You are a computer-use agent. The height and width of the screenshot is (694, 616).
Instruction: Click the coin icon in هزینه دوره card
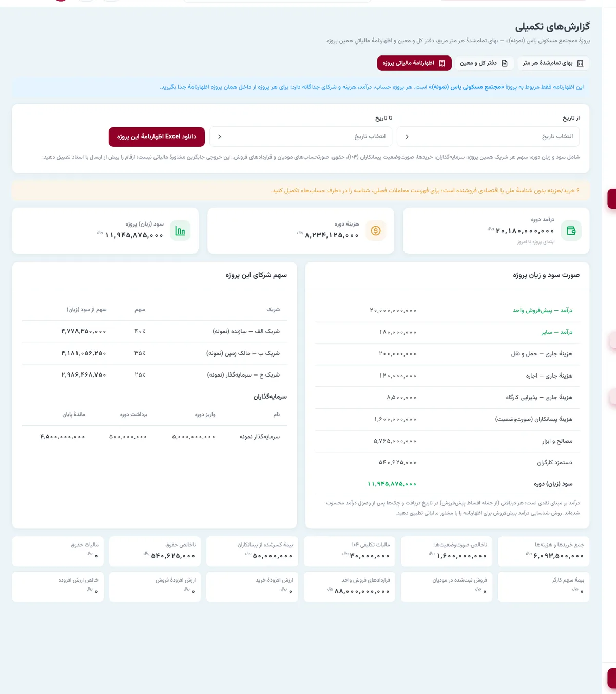(376, 231)
